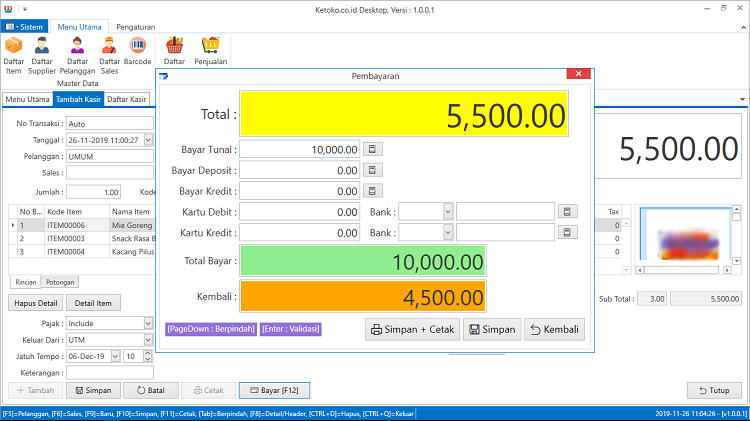
Task: Switch to the Daftar Kasir tab
Action: [x=127, y=99]
